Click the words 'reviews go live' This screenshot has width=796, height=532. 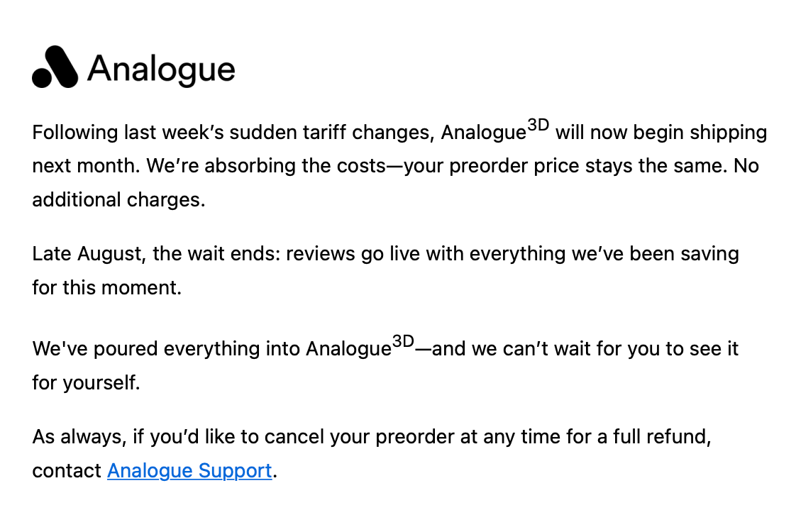pos(353,253)
